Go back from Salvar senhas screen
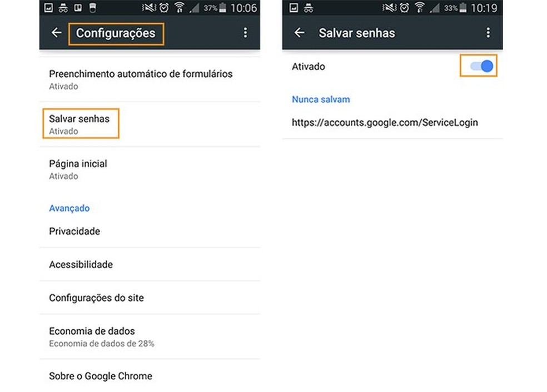Image resolution: width=547 pixels, height=392 pixels. [x=299, y=33]
